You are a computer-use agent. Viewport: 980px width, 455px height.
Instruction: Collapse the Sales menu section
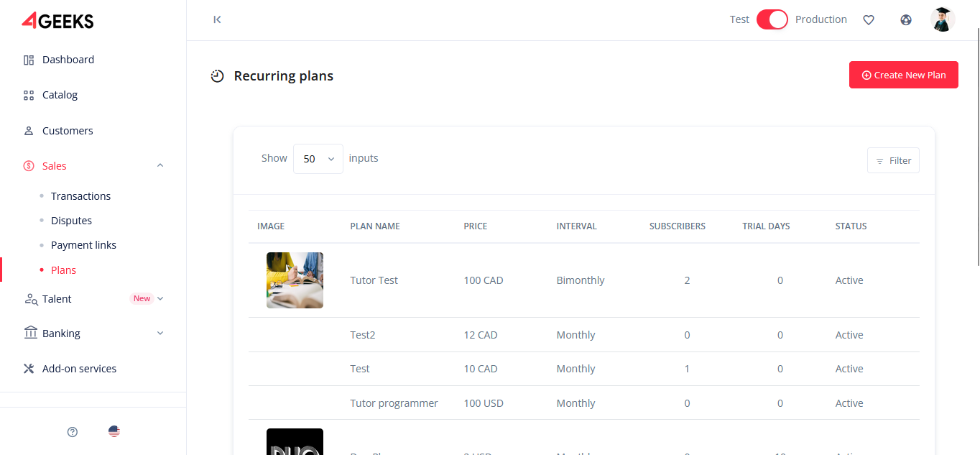pyautogui.click(x=160, y=166)
